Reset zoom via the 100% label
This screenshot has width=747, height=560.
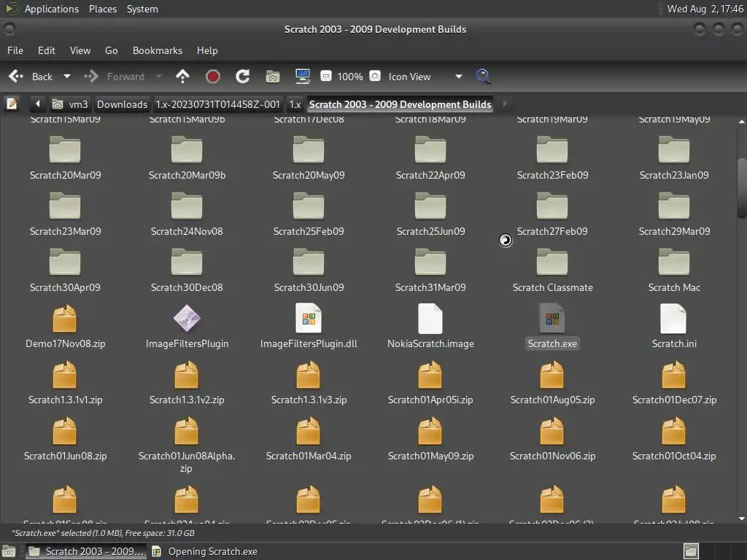click(x=349, y=76)
